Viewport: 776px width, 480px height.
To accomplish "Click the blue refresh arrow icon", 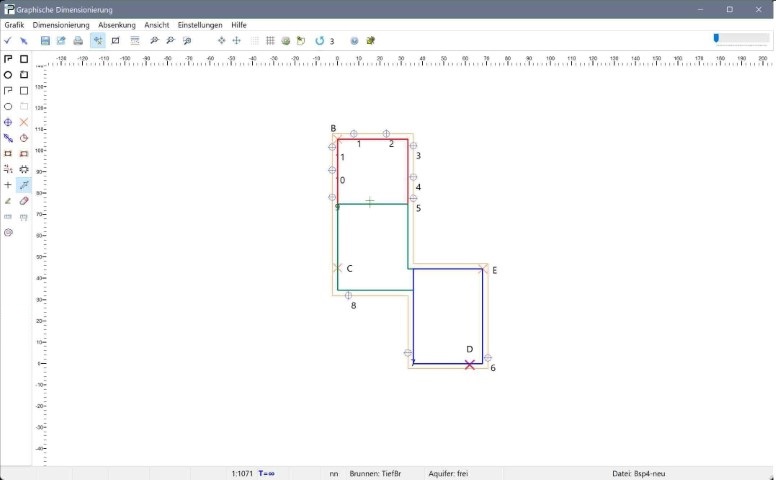I will 319,41.
